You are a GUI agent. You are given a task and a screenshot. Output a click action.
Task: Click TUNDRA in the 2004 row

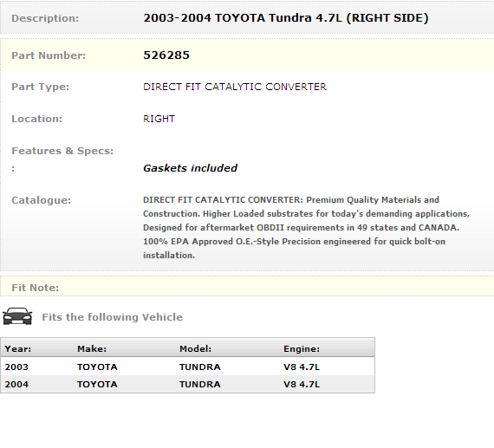200,385
